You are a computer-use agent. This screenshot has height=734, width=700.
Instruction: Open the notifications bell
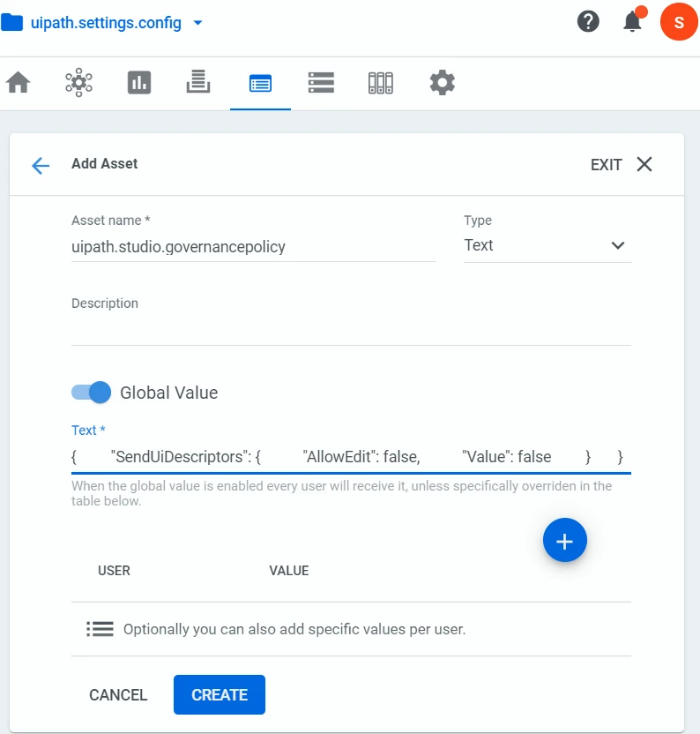633,20
